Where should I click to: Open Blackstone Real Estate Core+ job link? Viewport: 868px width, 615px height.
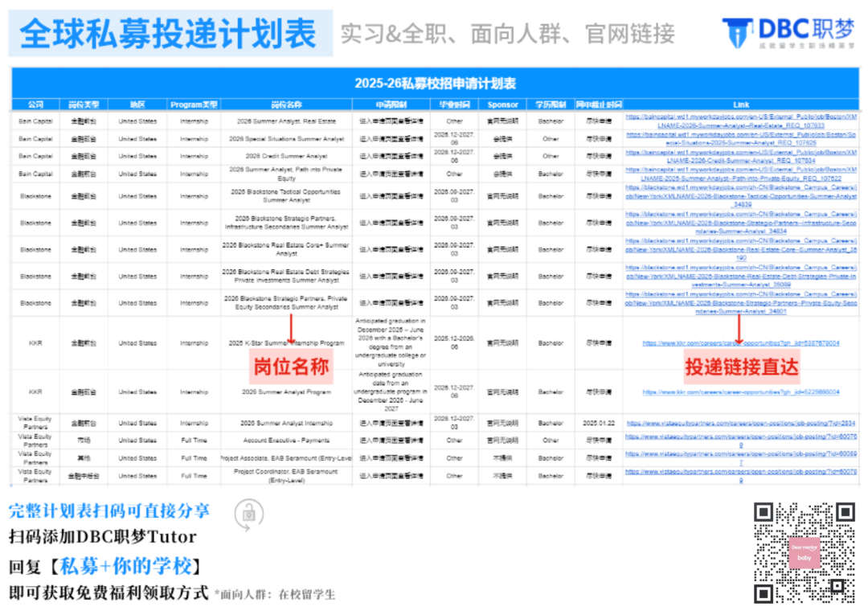click(741, 250)
